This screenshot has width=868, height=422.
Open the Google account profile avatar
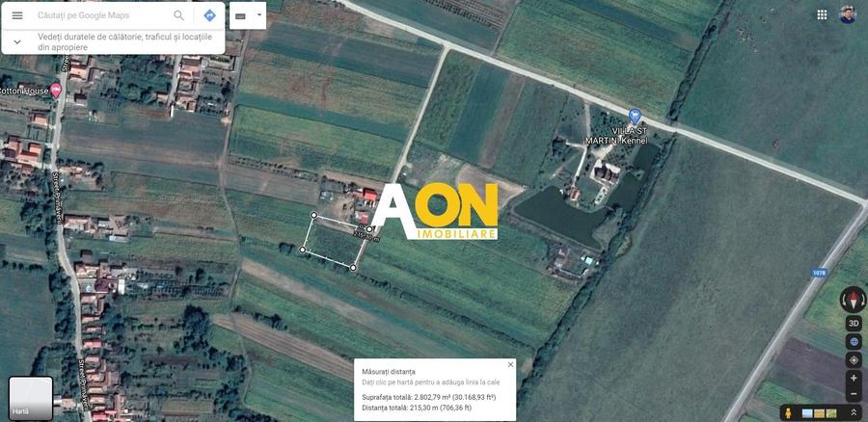[x=848, y=14]
